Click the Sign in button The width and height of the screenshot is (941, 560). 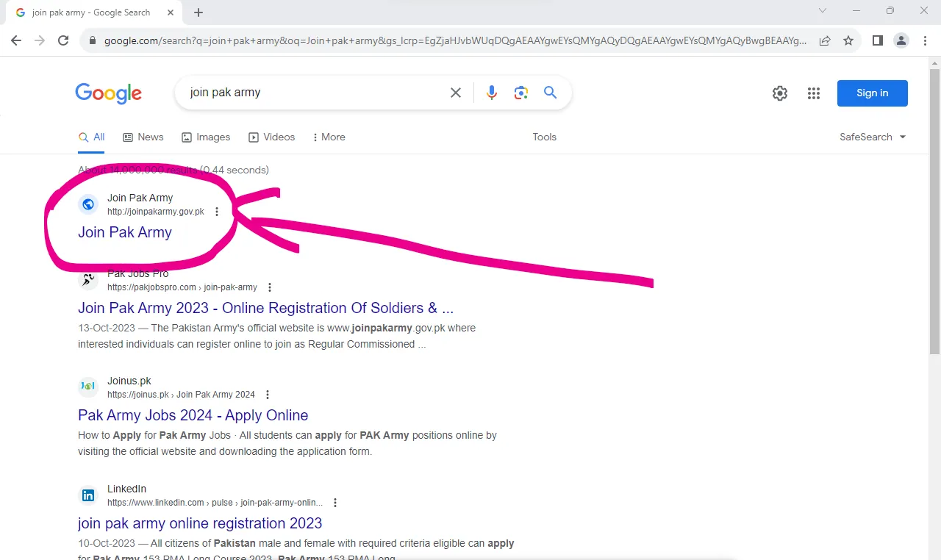[x=873, y=93]
